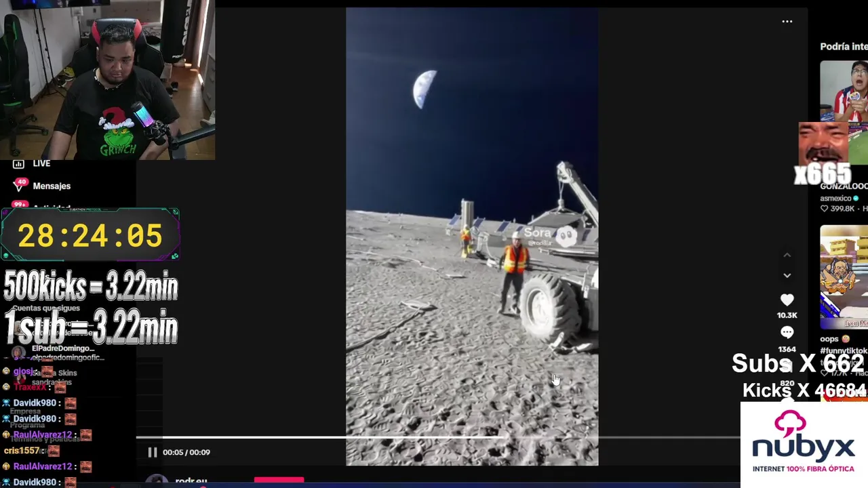Click the #funnytiktok hashtag
This screenshot has width=868, height=488.
pyautogui.click(x=844, y=350)
